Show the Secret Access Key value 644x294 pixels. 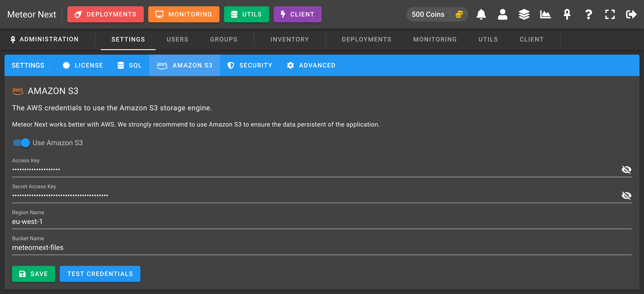626,195
